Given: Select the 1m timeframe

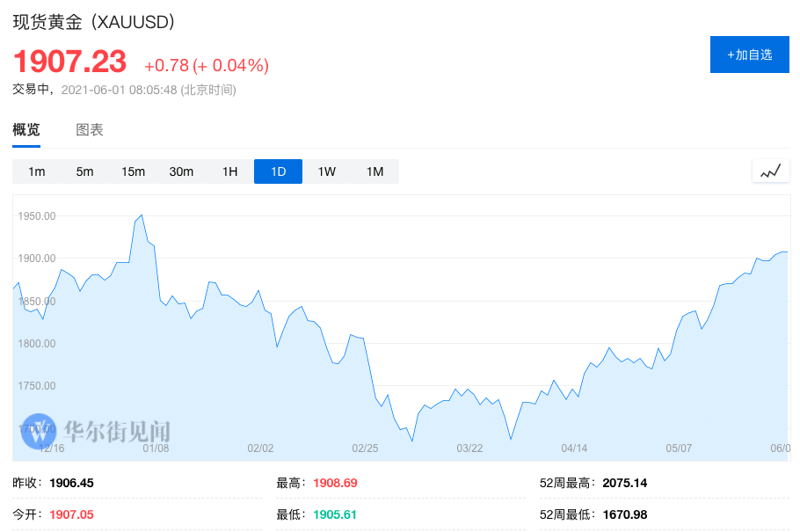Looking at the screenshot, I should pos(36,171).
